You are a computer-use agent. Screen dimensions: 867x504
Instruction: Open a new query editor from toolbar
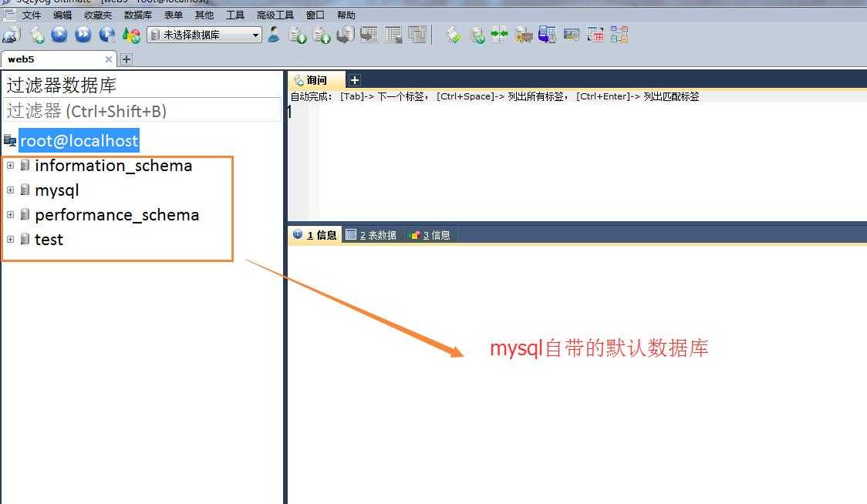(37, 35)
